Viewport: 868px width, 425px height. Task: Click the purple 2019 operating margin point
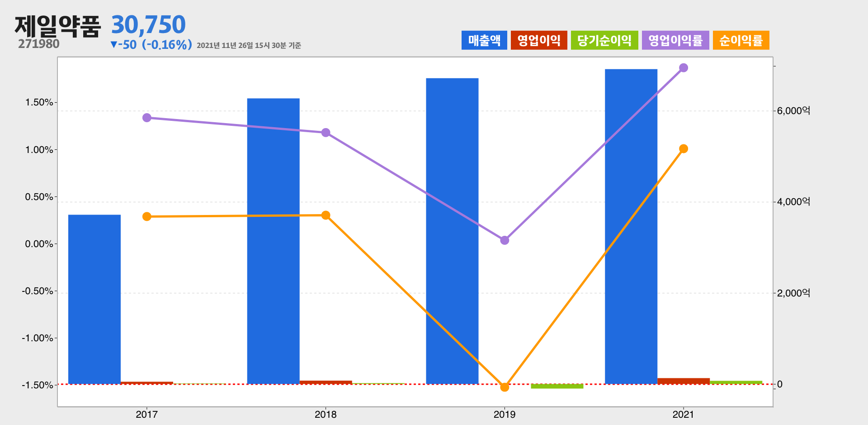(x=505, y=240)
